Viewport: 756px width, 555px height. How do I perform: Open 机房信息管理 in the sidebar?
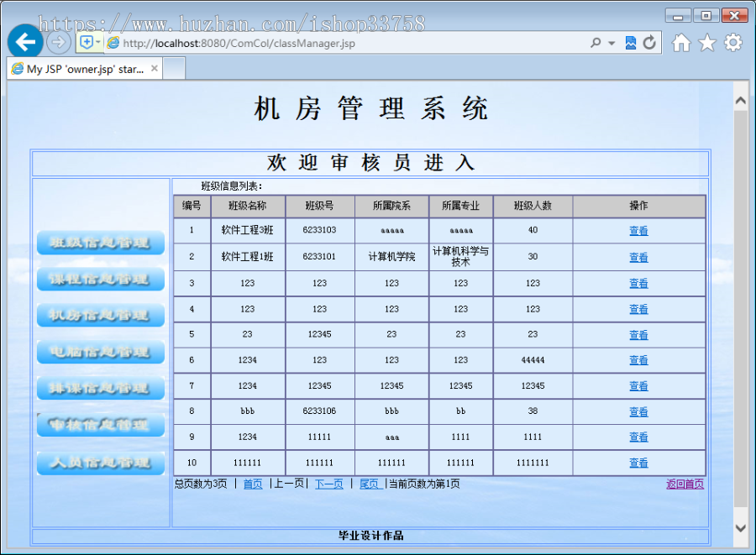coord(100,315)
